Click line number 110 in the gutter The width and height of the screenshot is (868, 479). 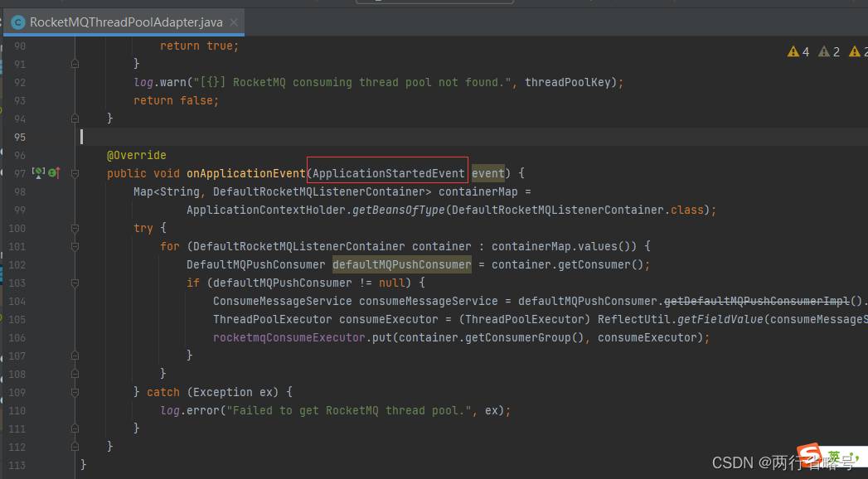[x=17, y=411]
